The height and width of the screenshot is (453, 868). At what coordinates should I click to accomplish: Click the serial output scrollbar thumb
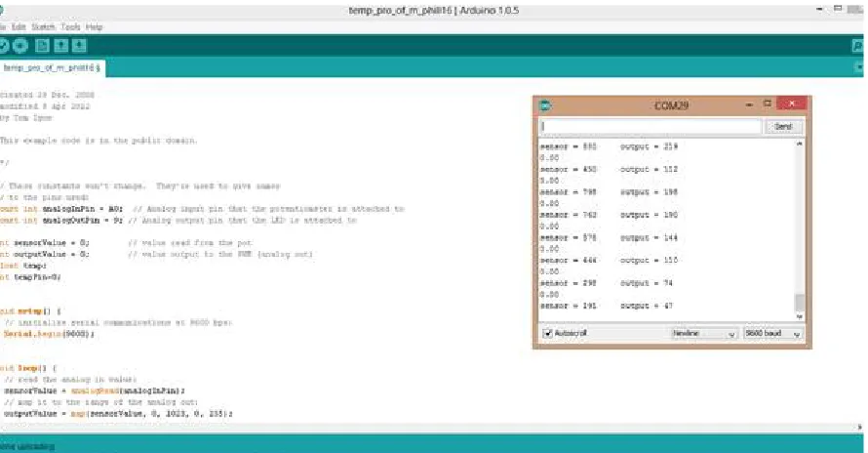coord(799,303)
